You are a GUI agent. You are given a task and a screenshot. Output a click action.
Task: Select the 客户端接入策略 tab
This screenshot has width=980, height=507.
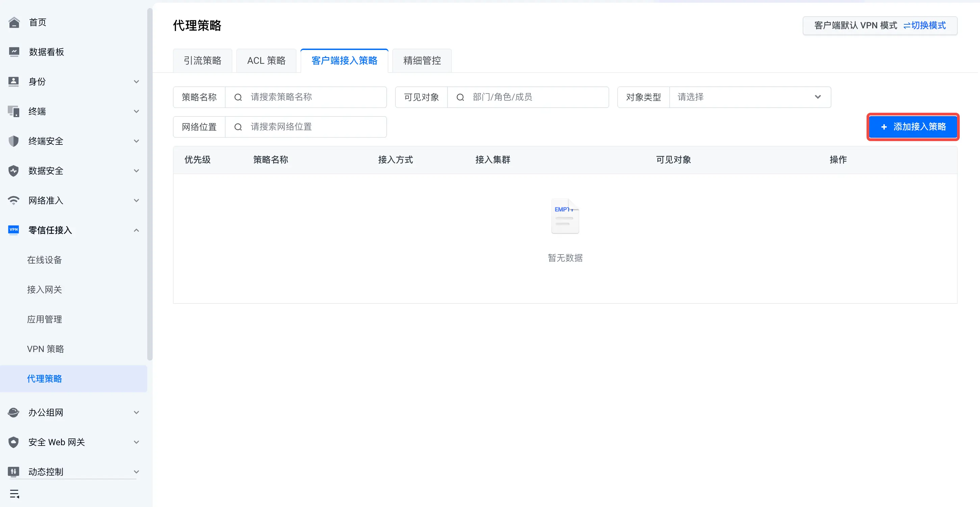(344, 60)
